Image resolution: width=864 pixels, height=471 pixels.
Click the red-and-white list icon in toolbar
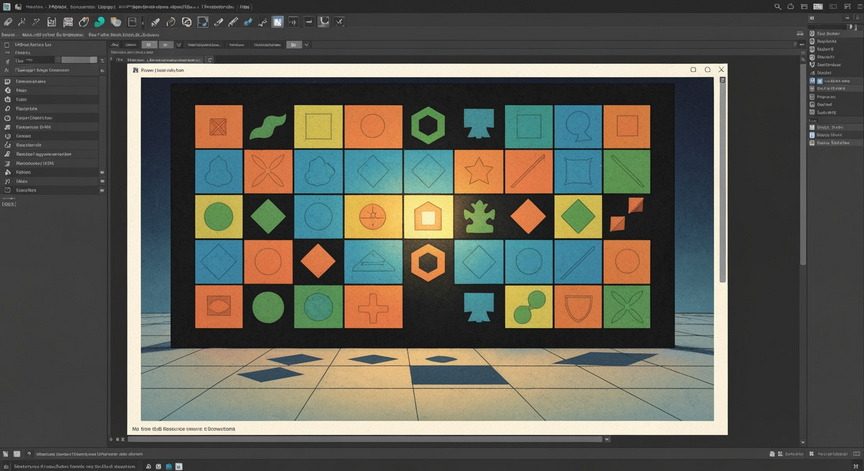[68, 22]
